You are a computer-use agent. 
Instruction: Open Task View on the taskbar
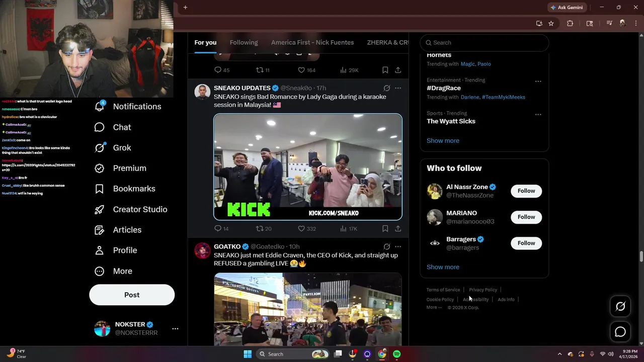[x=338, y=354]
